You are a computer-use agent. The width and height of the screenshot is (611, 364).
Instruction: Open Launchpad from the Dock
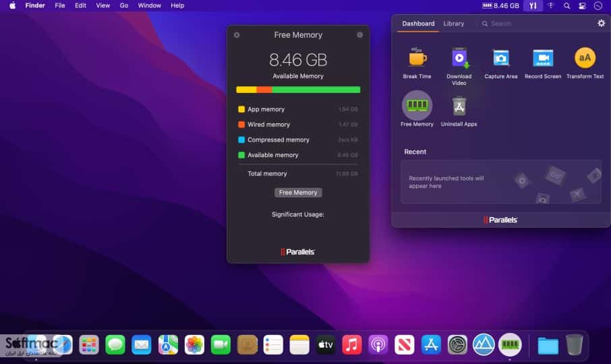tap(89, 344)
